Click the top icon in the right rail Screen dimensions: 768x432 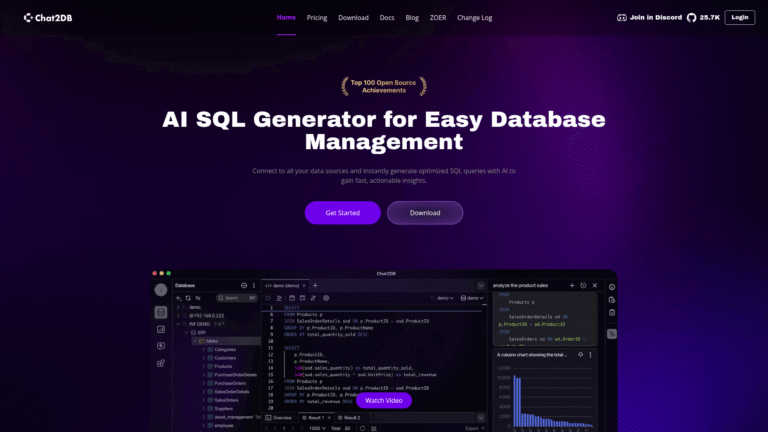point(612,287)
